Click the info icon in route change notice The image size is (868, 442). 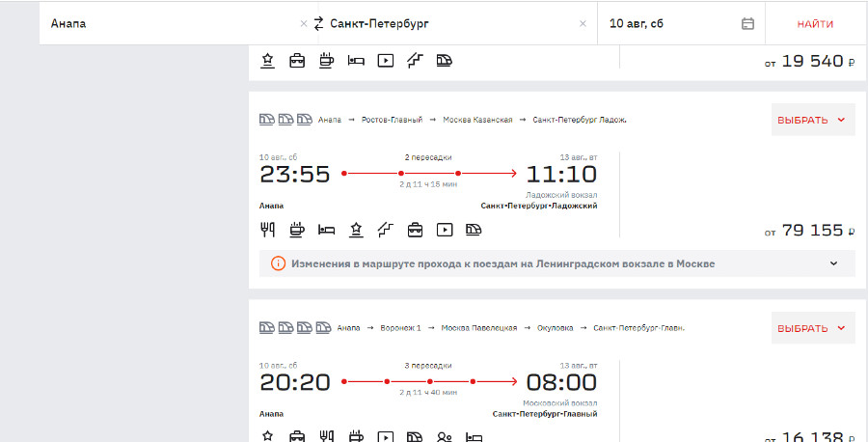[x=278, y=263]
